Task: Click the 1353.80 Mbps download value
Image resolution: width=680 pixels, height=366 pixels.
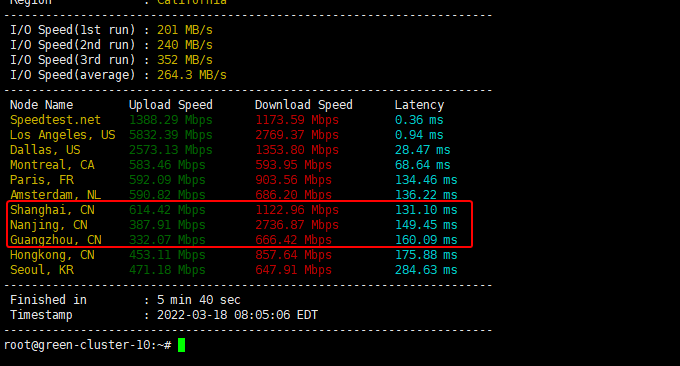Action: point(297,150)
